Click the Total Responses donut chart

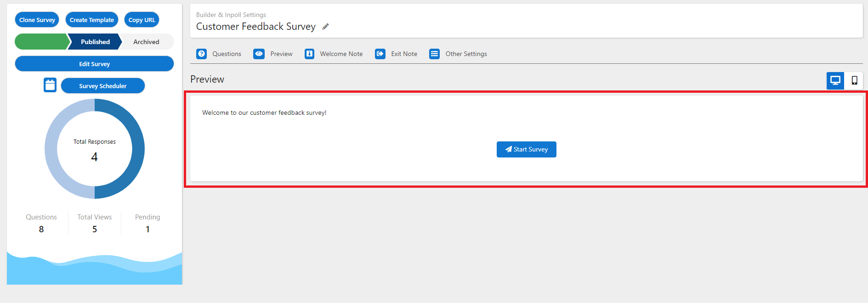95,149
